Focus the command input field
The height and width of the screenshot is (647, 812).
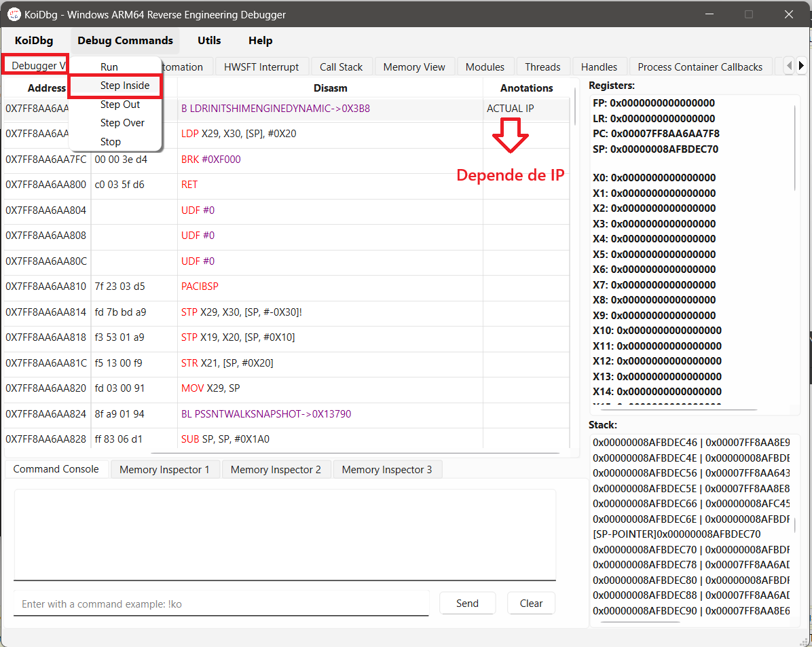[221, 604]
